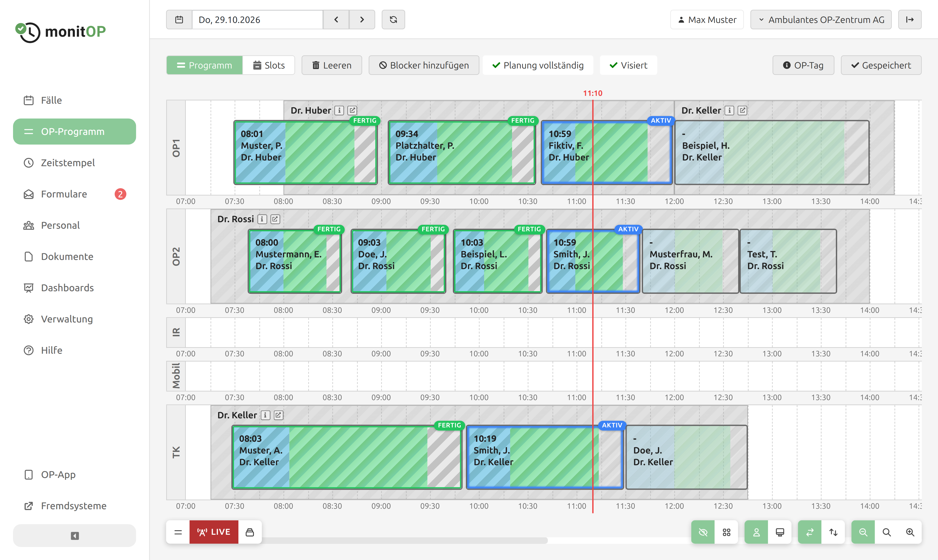Open Max Muster user menu
The height and width of the screenshot is (560, 938).
[707, 20]
